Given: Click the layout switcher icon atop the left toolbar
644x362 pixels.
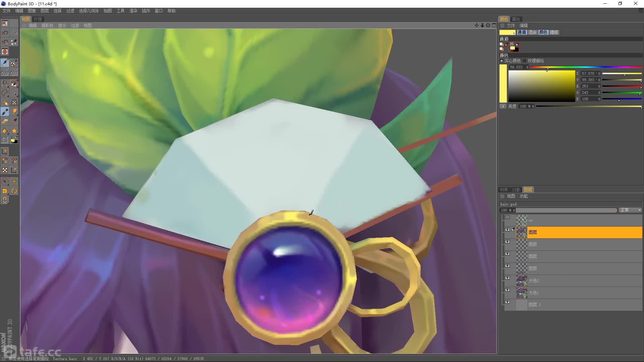Looking at the screenshot, I should pos(5,23).
